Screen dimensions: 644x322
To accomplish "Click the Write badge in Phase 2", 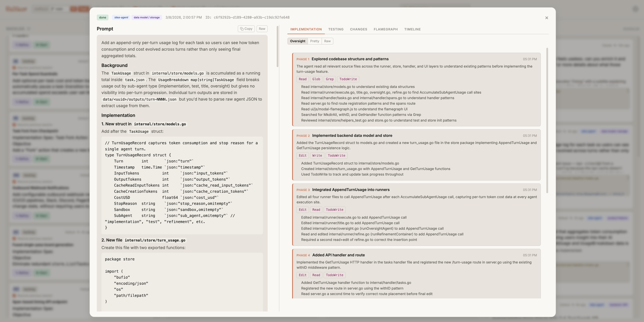I will (x=317, y=155).
